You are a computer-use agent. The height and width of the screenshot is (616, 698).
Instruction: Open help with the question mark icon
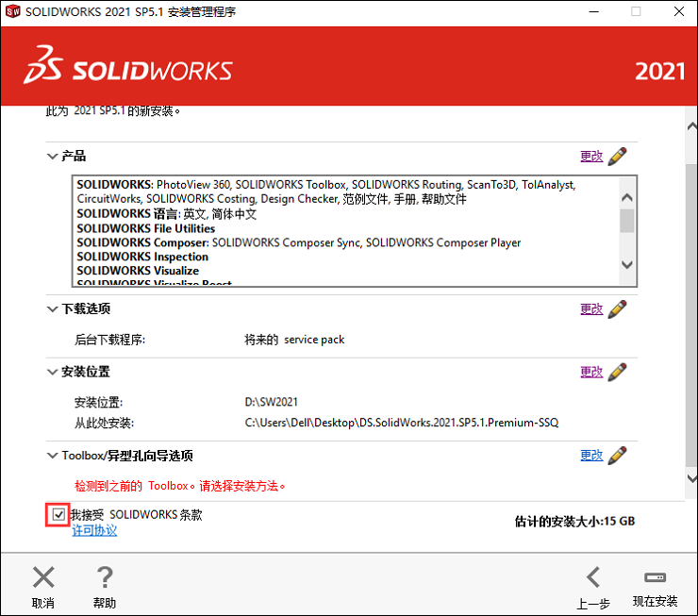coord(105,577)
